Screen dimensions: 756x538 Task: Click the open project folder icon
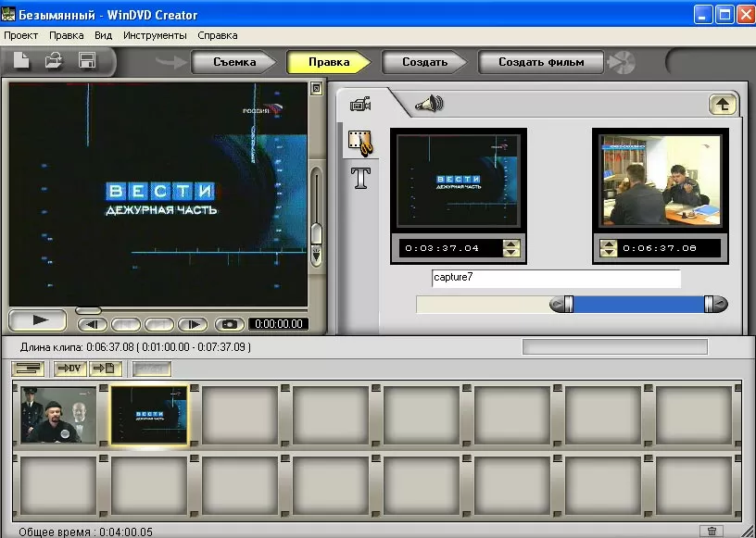point(54,62)
